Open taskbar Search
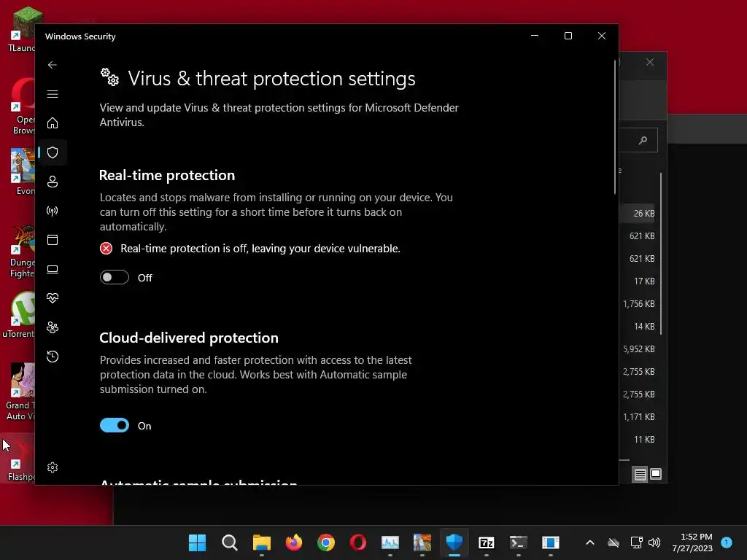The width and height of the screenshot is (747, 560). [x=230, y=542]
